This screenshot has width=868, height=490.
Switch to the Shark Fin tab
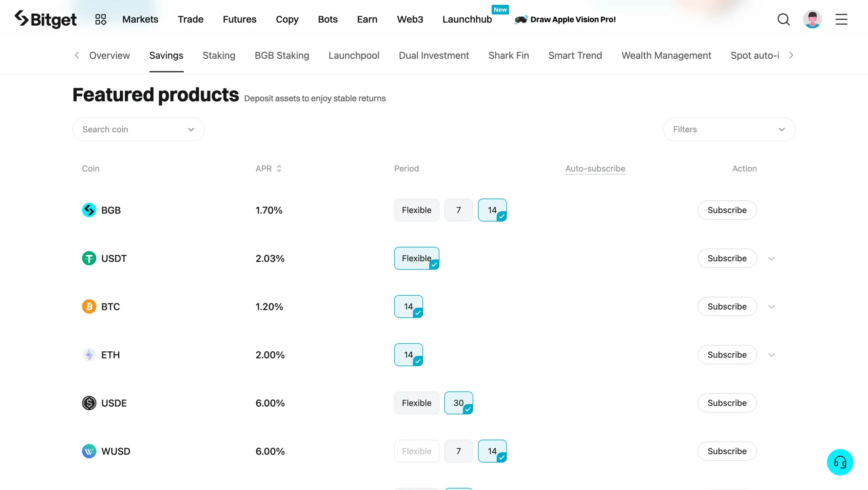[508, 55]
